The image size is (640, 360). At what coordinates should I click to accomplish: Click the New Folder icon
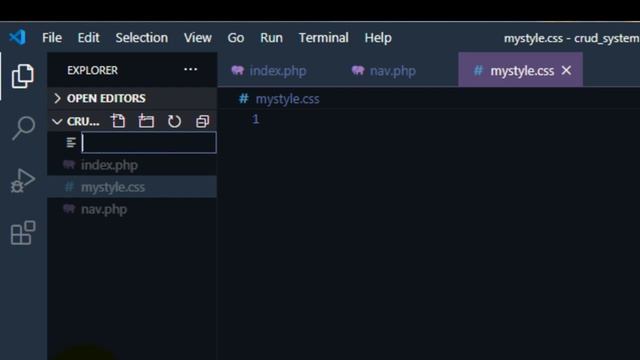[146, 121]
